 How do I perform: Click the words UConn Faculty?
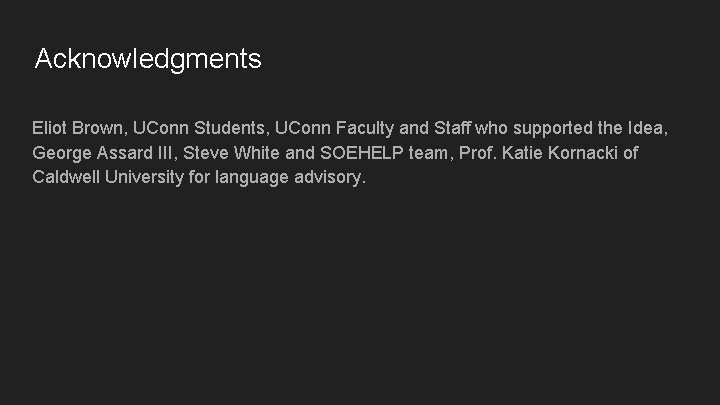332,129
